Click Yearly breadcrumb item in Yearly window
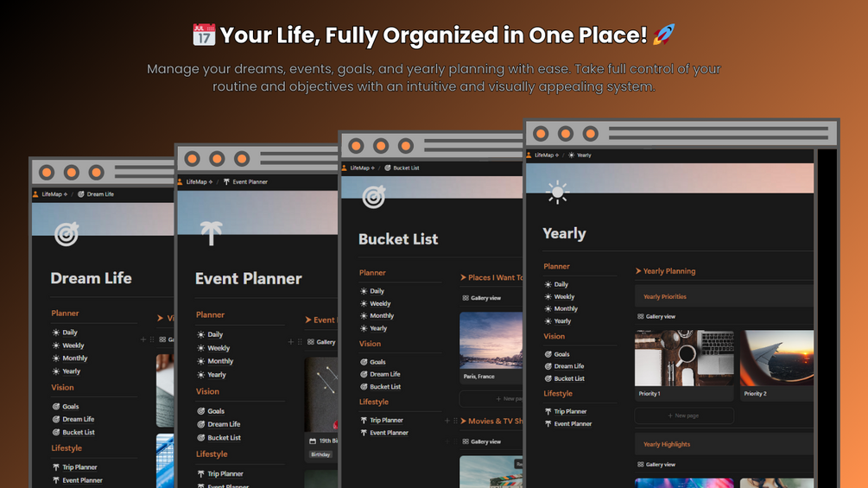This screenshot has width=868, height=488. click(x=584, y=155)
